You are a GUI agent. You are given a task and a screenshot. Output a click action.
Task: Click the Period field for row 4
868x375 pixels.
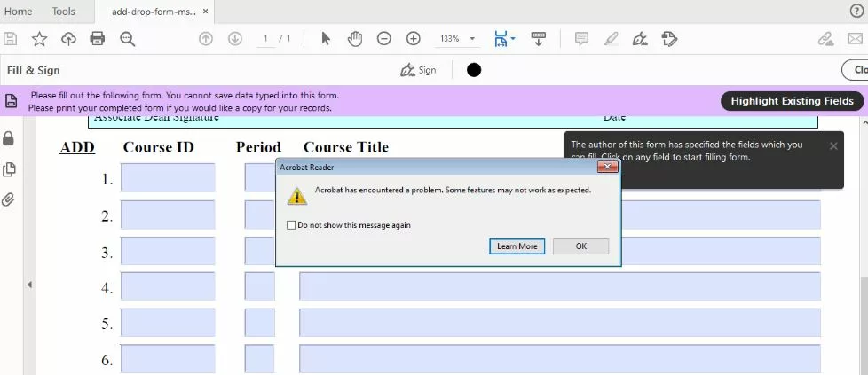[x=260, y=286]
